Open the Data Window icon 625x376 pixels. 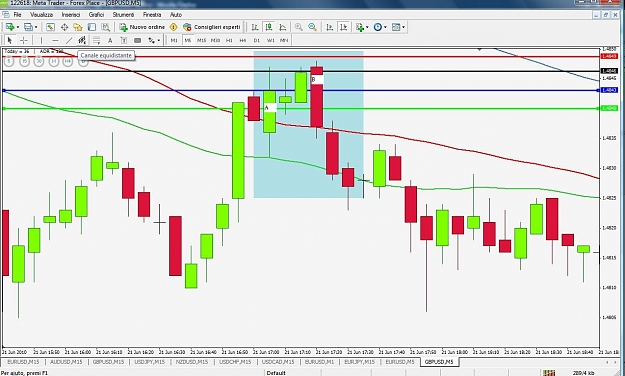pos(64,27)
